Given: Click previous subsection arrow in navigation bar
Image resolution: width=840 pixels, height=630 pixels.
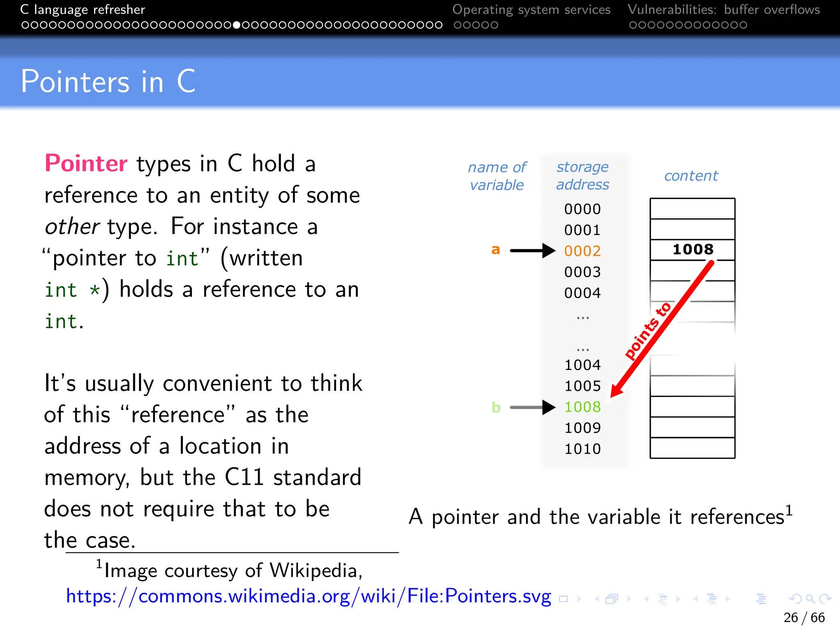Looking at the screenshot, I should coord(646,599).
